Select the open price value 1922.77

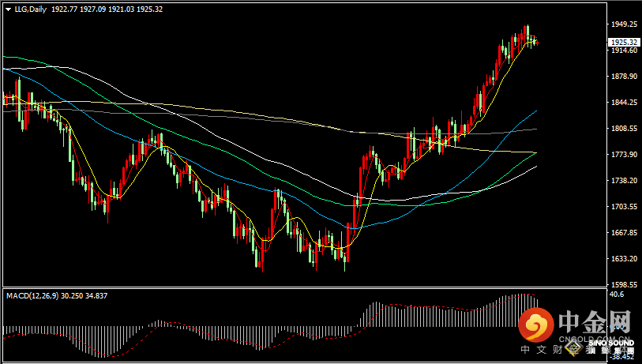click(64, 9)
